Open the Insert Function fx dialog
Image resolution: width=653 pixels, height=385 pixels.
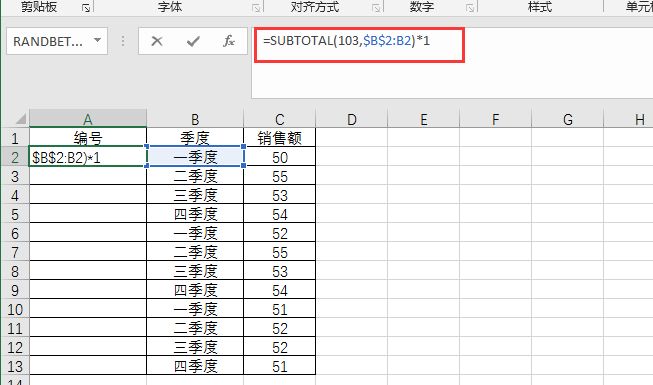pos(229,41)
